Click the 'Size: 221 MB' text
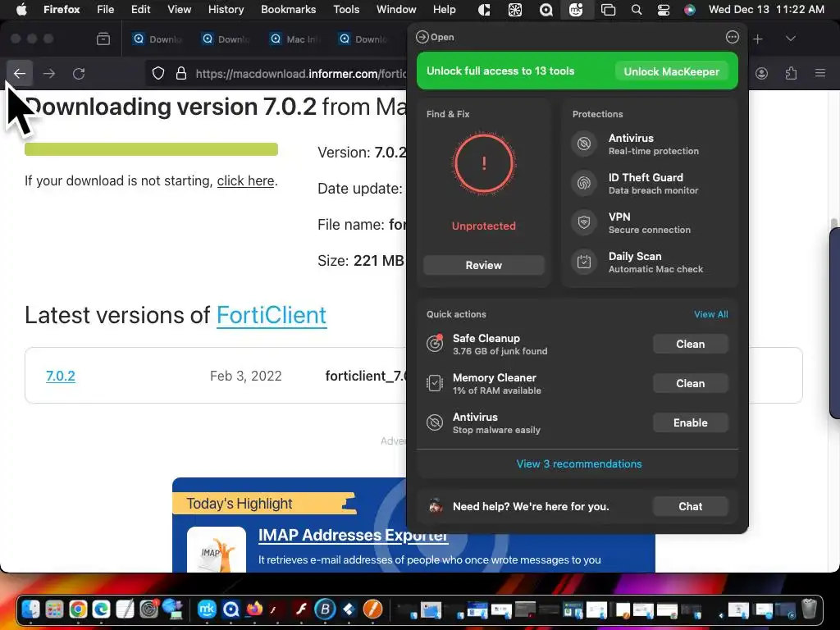Screen dimensions: 840x630 tap(361, 261)
